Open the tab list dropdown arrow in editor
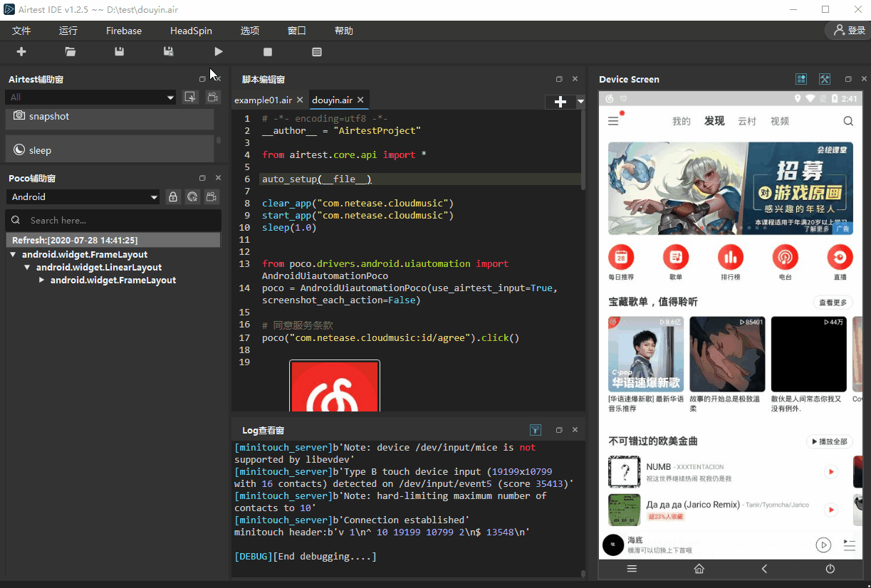 tap(580, 102)
